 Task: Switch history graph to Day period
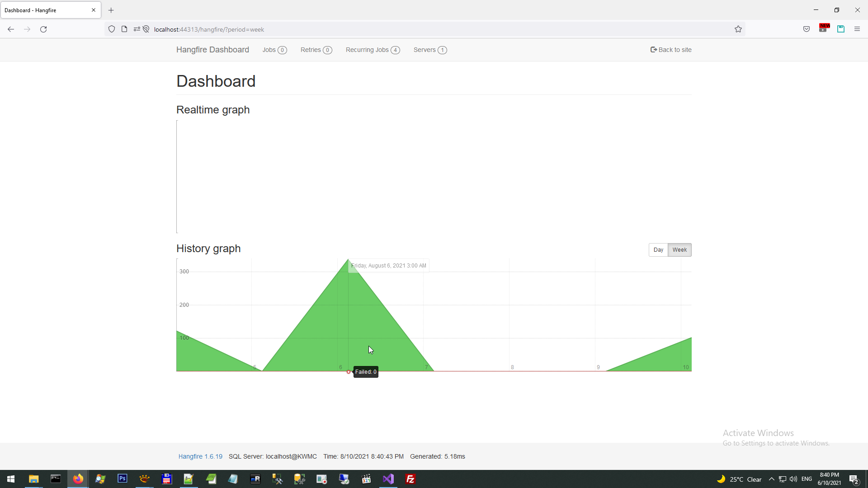point(658,250)
